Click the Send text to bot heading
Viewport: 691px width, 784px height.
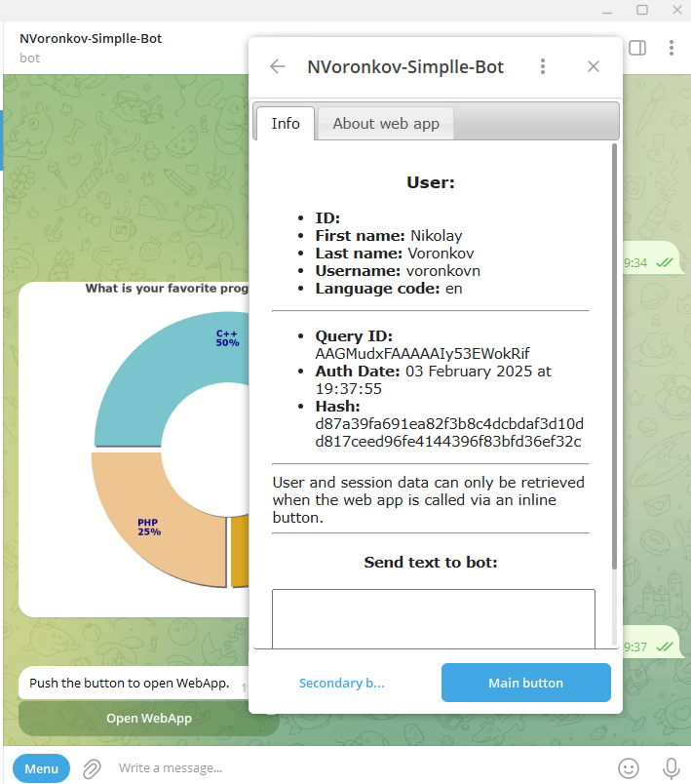pyautogui.click(x=430, y=562)
